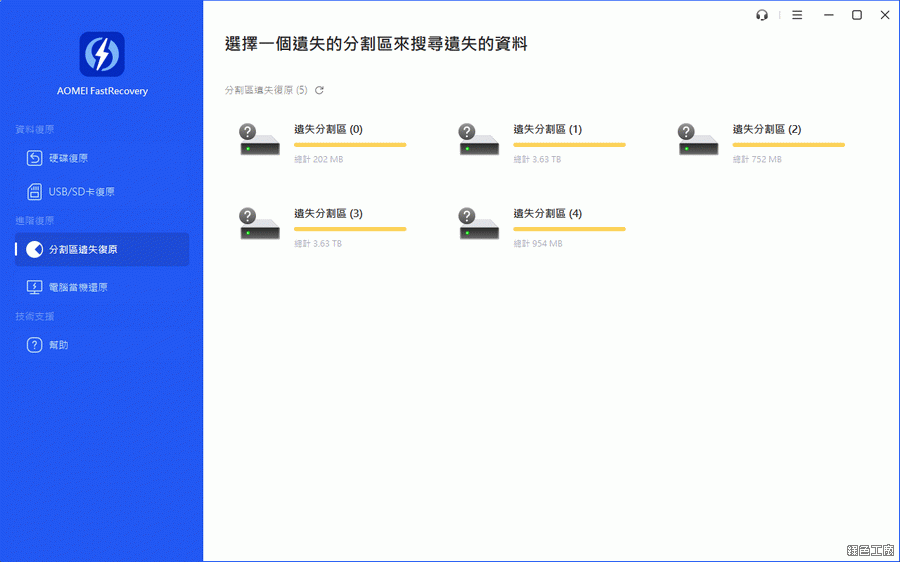Image resolution: width=900 pixels, height=562 pixels.
Task: Click the drive icon for 遺失分割區 (4)
Action: 479,225
